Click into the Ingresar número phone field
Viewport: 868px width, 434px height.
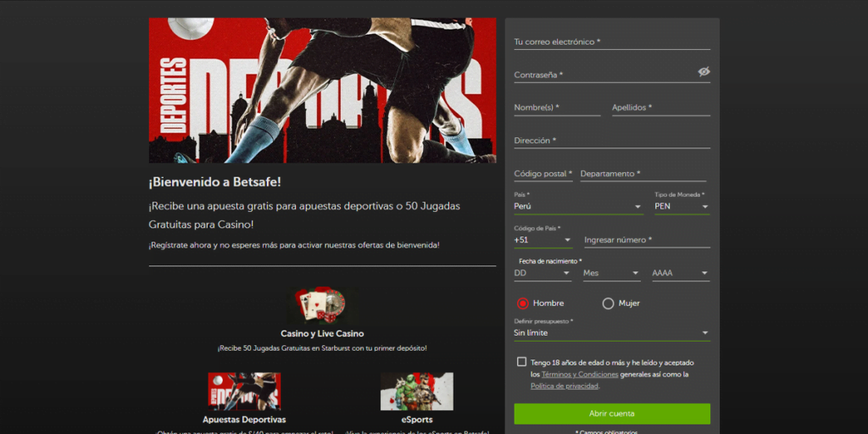[x=646, y=240]
